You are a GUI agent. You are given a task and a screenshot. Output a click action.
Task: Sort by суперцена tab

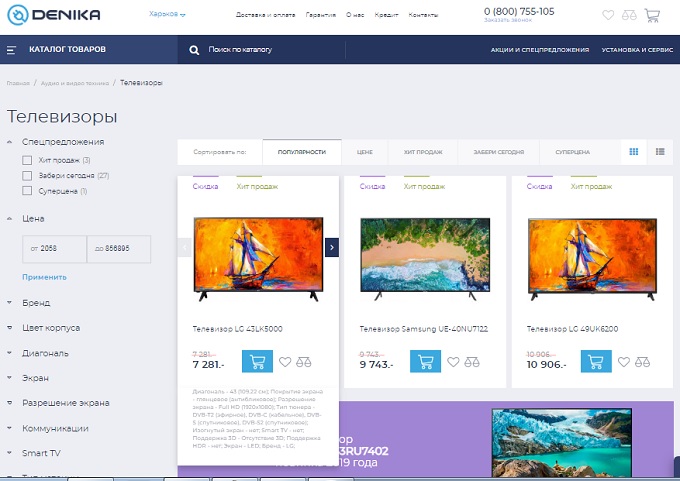click(x=572, y=152)
